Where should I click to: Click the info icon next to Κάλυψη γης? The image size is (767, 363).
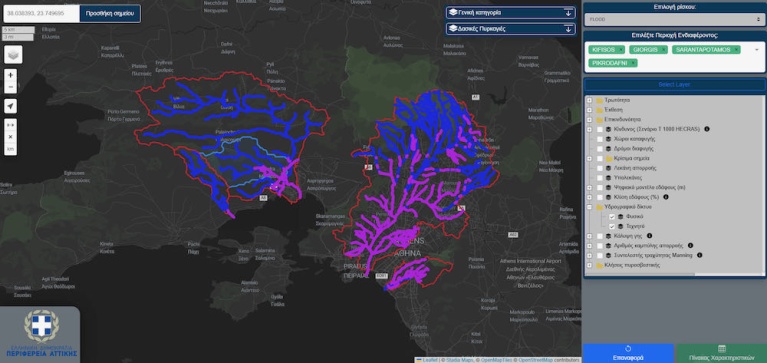[650, 236]
